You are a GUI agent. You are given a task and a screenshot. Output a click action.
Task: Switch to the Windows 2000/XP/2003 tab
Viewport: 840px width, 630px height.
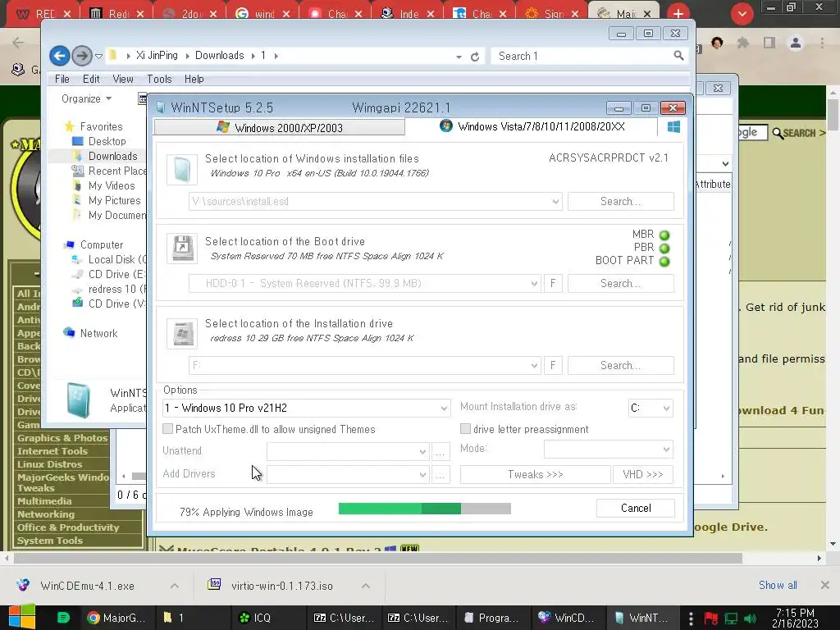pyautogui.click(x=279, y=127)
